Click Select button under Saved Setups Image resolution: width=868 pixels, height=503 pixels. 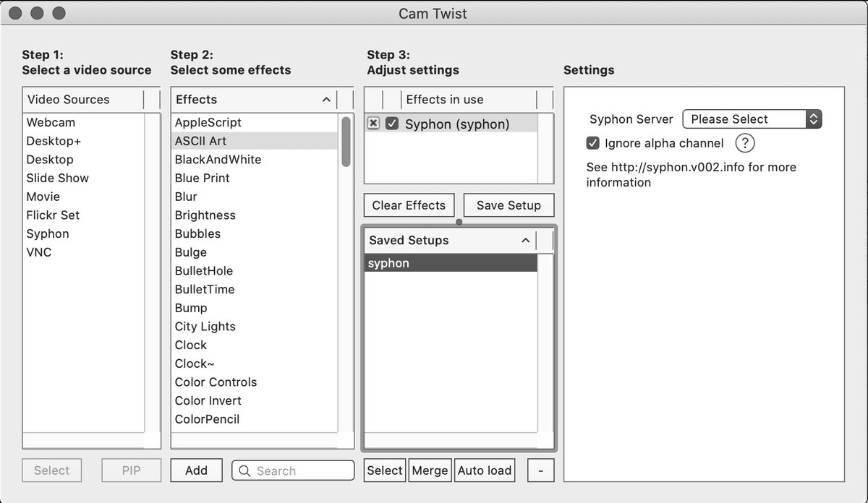[385, 470]
